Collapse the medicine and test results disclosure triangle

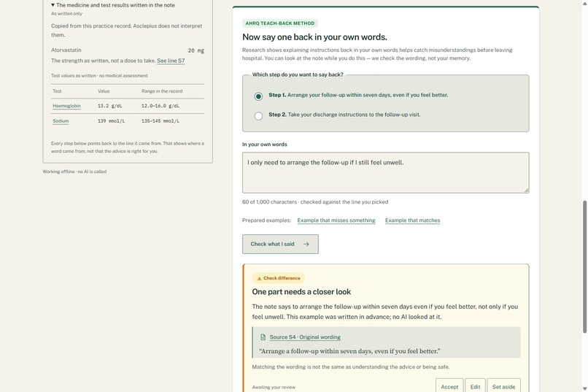[x=53, y=5]
